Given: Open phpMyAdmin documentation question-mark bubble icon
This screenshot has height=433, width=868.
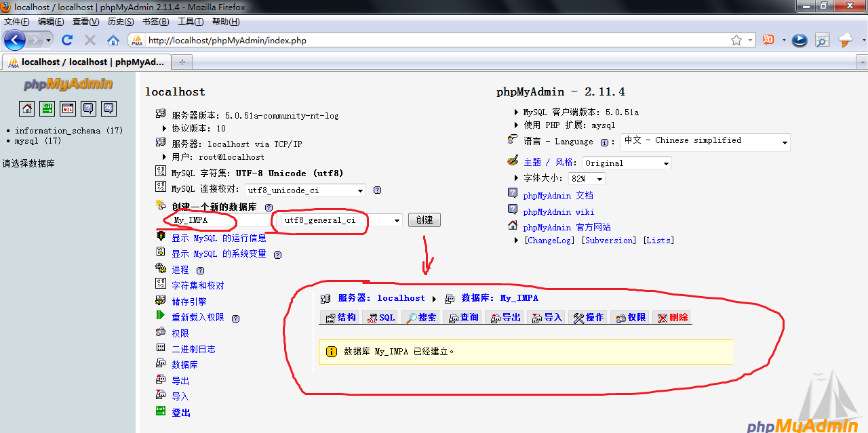Looking at the screenshot, I should 88,108.
